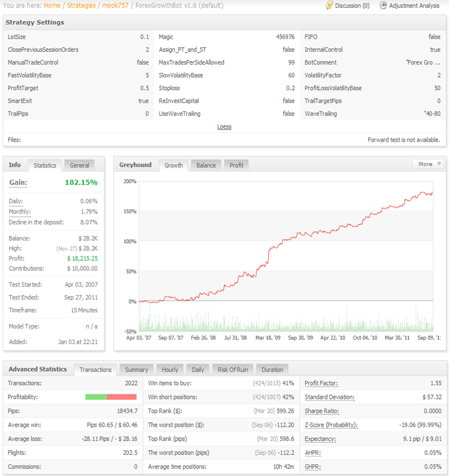Click the Gain label in Info

[x=18, y=182]
